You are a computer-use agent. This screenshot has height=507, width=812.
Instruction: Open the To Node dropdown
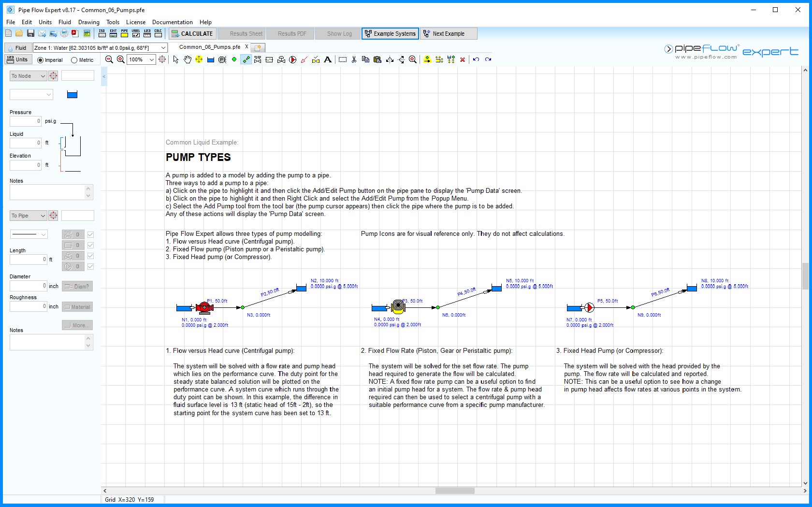[28, 76]
